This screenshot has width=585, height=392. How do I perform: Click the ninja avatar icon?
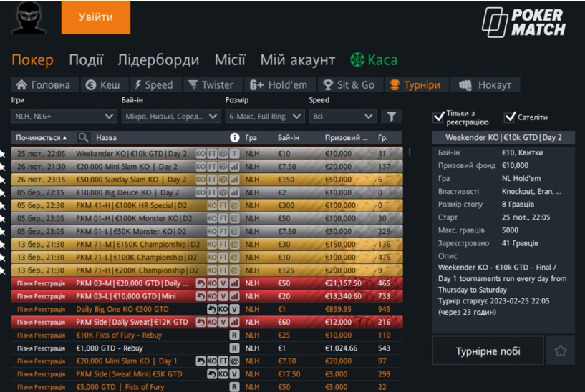point(29,17)
